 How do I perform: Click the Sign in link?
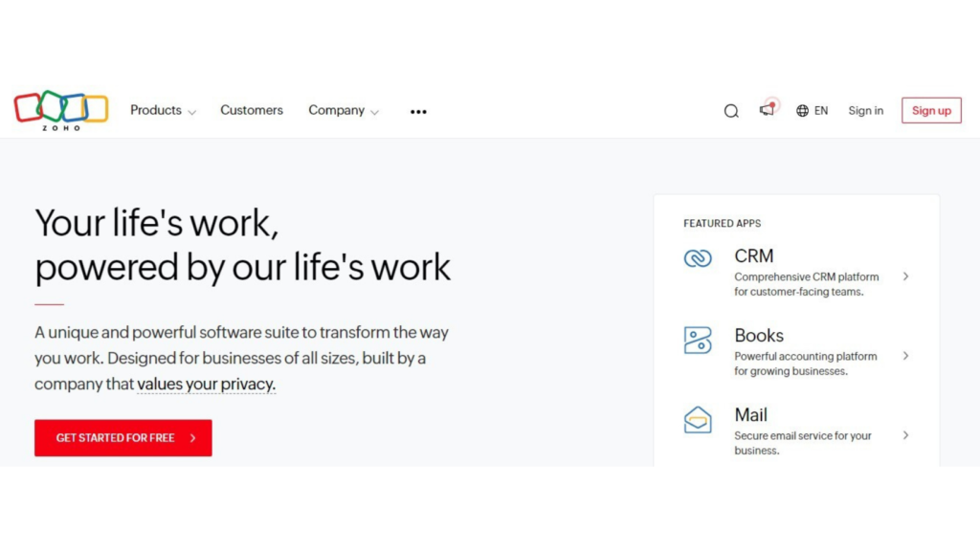(x=865, y=111)
